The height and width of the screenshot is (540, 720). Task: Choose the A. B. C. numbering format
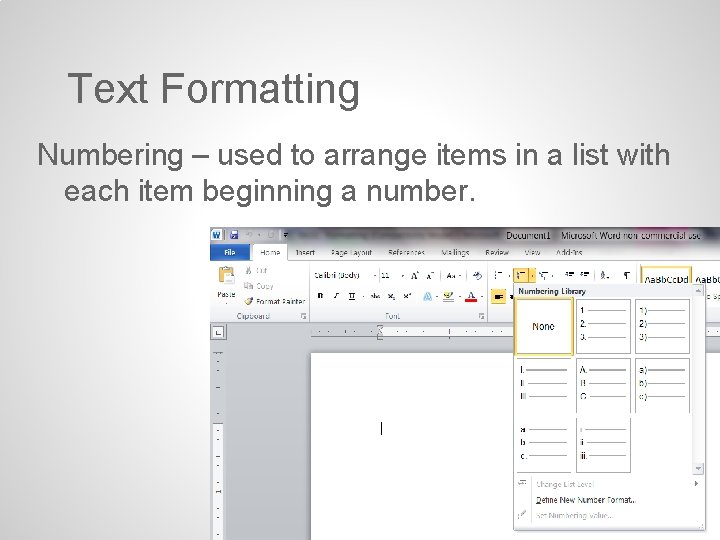pyautogui.click(x=603, y=386)
